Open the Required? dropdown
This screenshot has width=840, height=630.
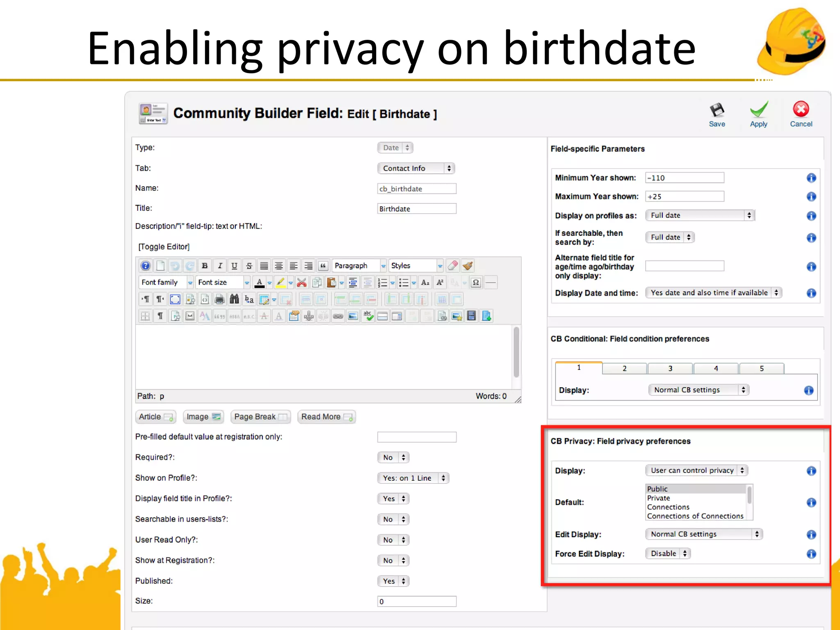click(393, 457)
